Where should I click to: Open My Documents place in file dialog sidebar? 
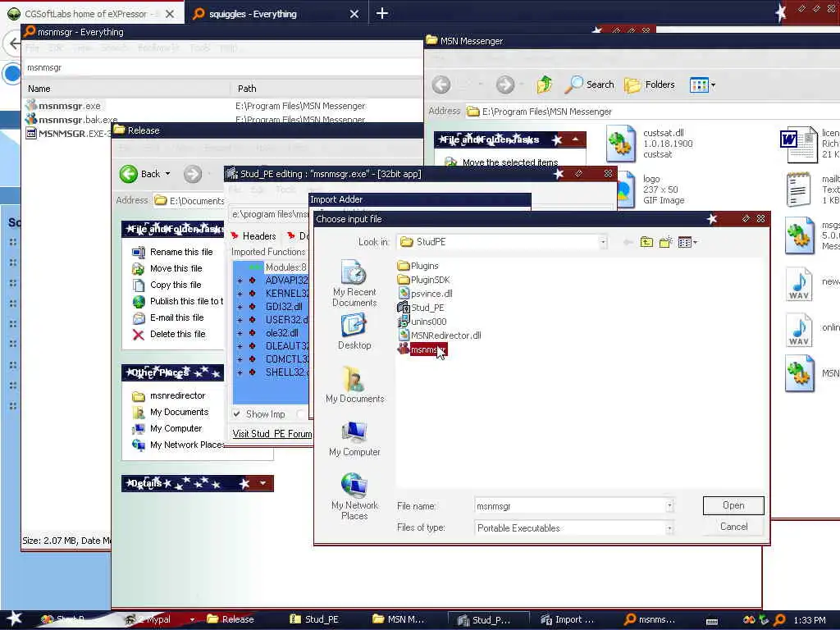pyautogui.click(x=354, y=386)
